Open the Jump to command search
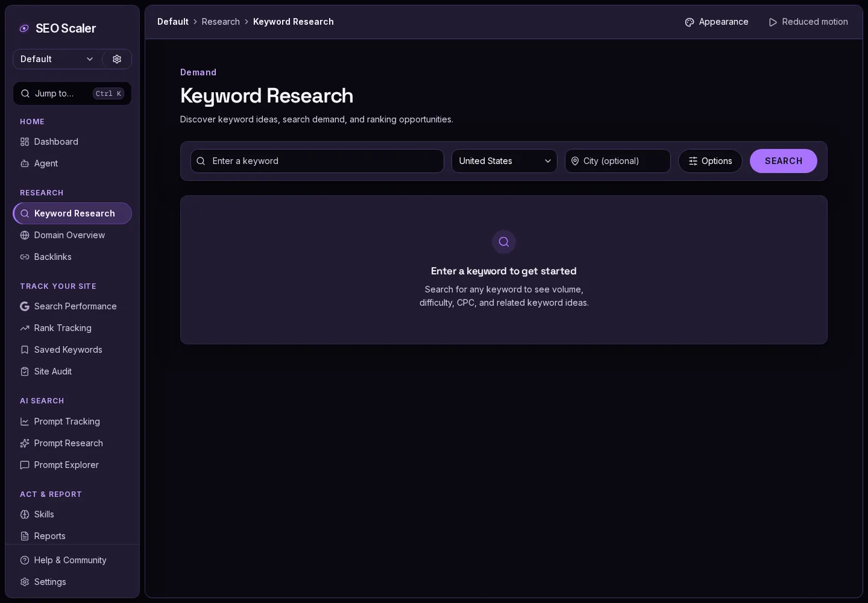This screenshot has width=868, height=603. tap(72, 93)
